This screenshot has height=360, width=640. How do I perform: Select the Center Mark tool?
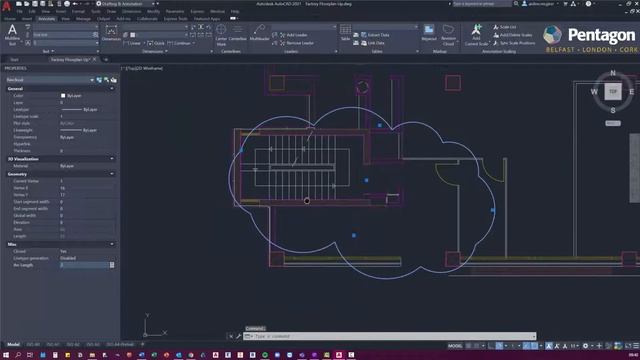221,35
